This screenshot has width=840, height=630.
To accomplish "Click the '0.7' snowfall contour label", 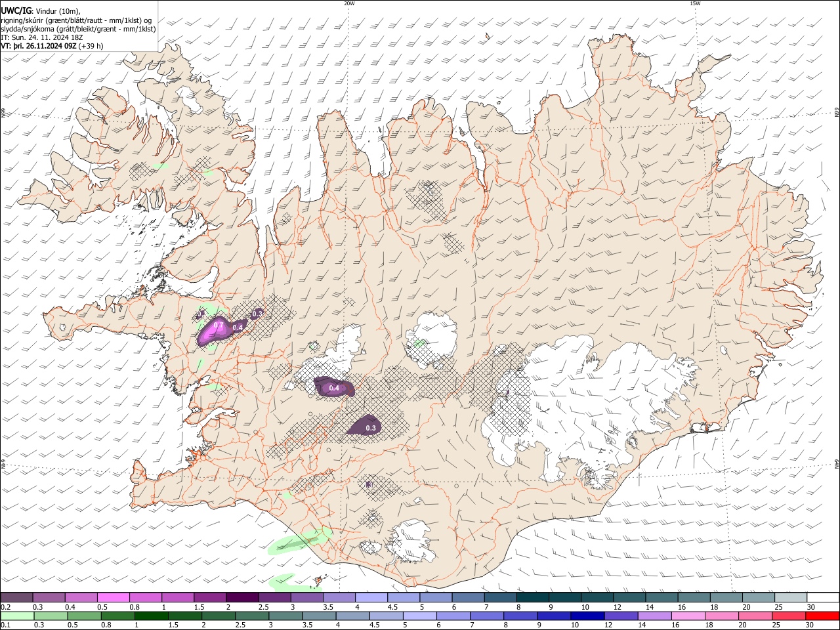I will tap(219, 325).
